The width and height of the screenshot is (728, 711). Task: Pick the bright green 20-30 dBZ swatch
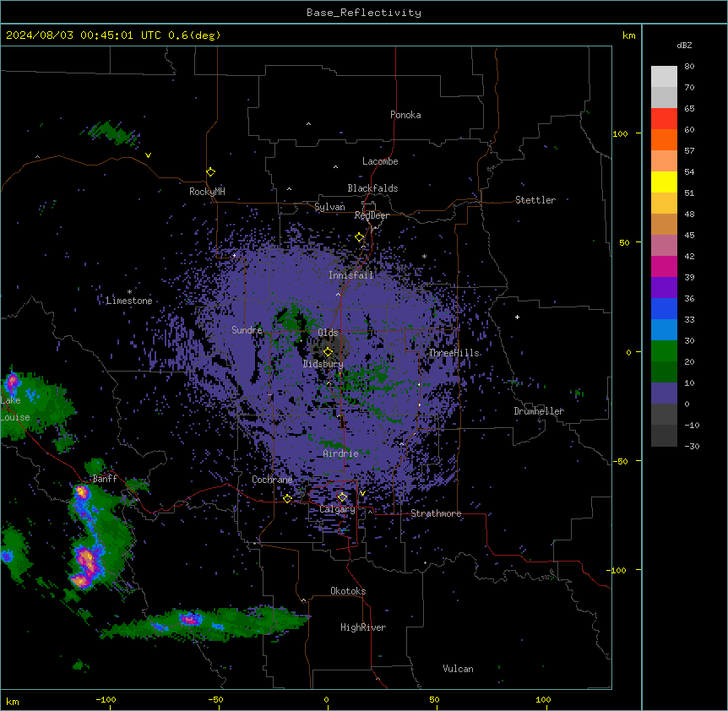pyautogui.click(x=664, y=351)
